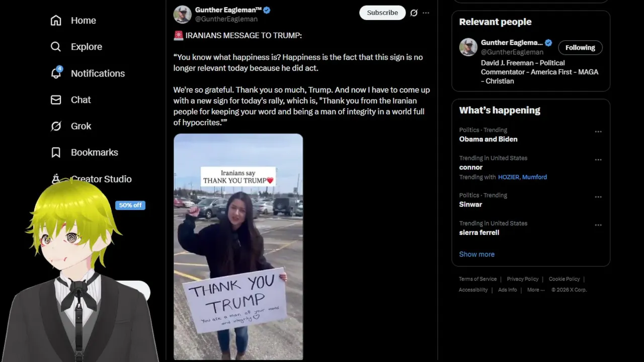644x362 pixels.
Task: Open the HOZIER trending link
Action: (508, 177)
